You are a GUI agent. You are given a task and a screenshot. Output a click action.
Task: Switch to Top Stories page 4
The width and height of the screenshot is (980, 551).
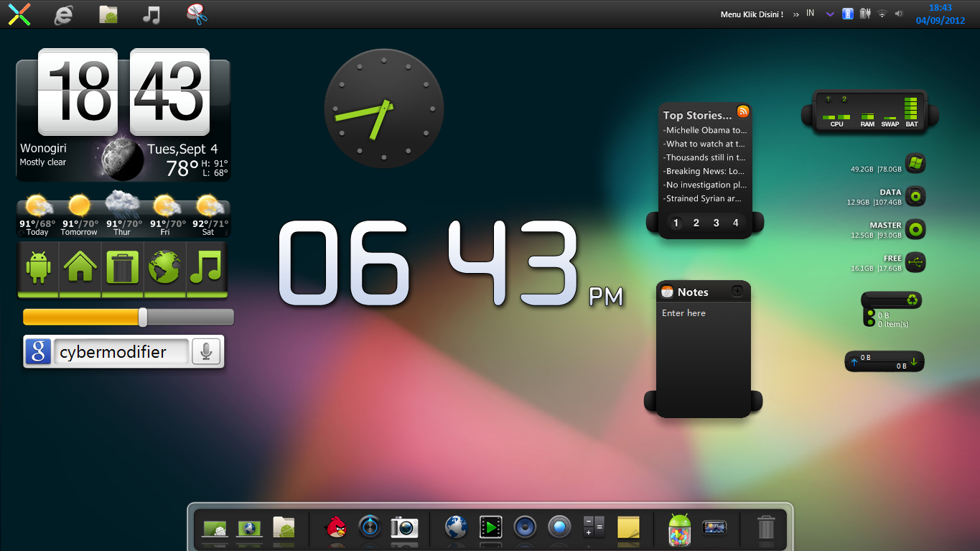point(735,223)
